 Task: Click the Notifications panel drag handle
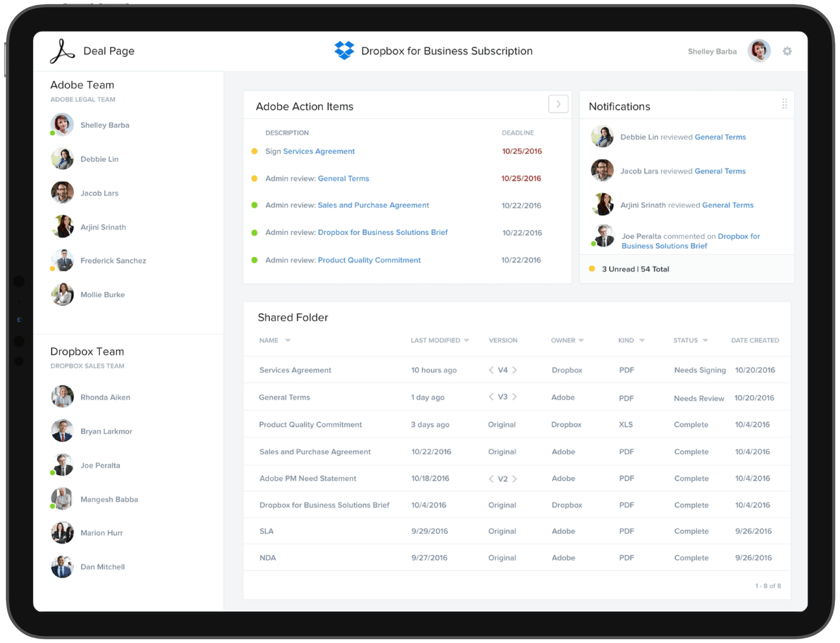click(x=784, y=104)
